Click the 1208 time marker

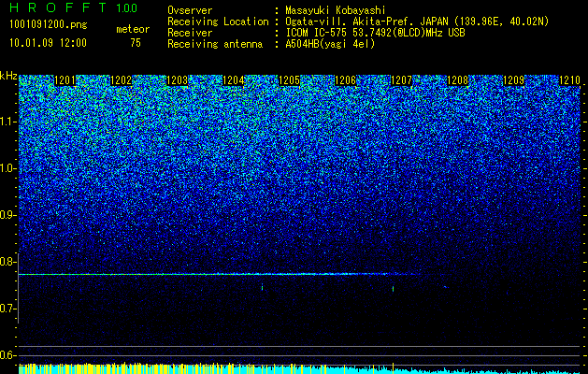(458, 80)
